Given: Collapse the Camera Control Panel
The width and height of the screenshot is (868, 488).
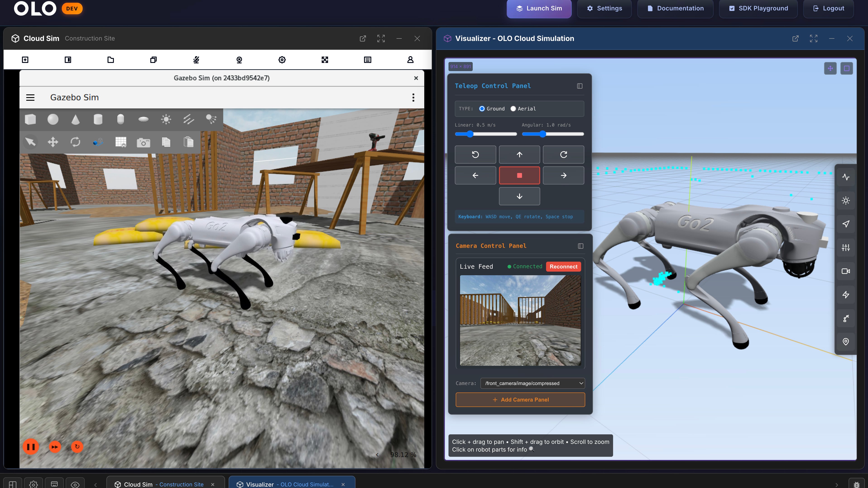Looking at the screenshot, I should pos(580,246).
